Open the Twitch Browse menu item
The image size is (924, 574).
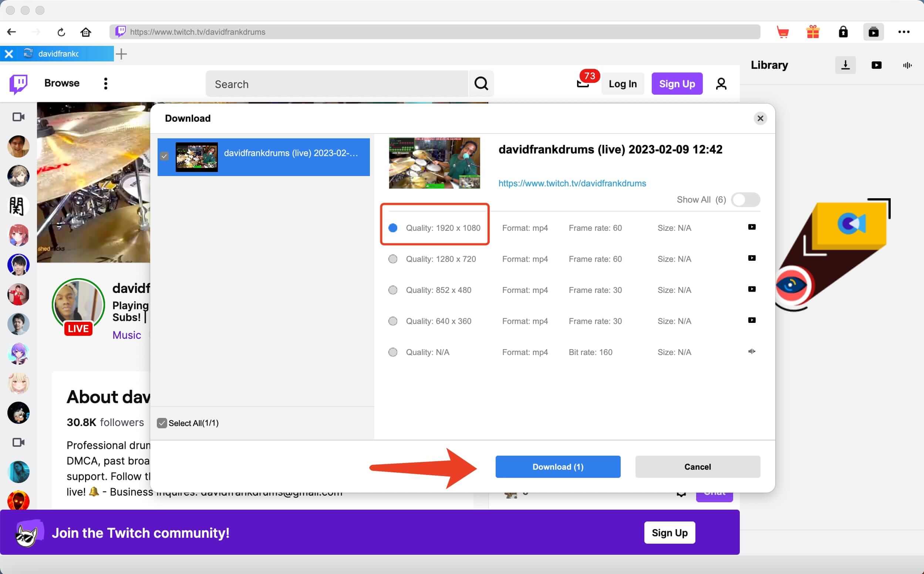[62, 83]
